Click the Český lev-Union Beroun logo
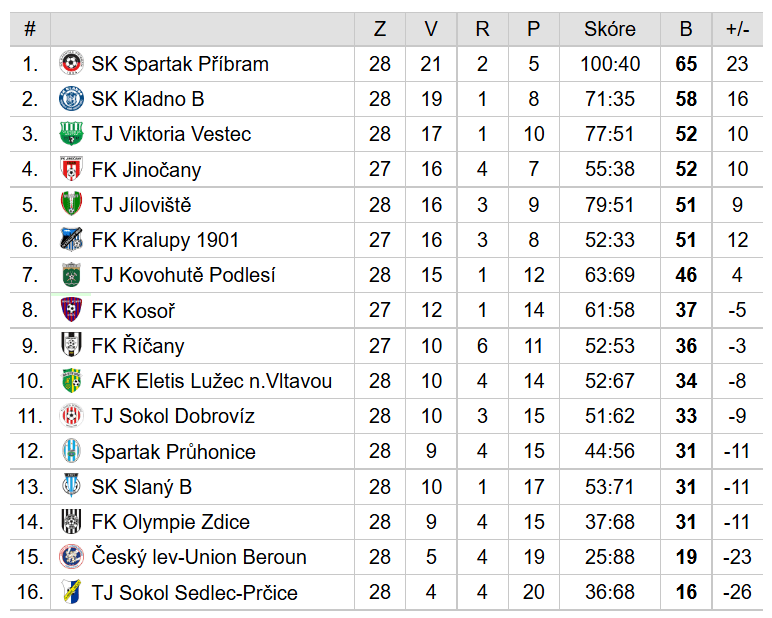 click(71, 557)
